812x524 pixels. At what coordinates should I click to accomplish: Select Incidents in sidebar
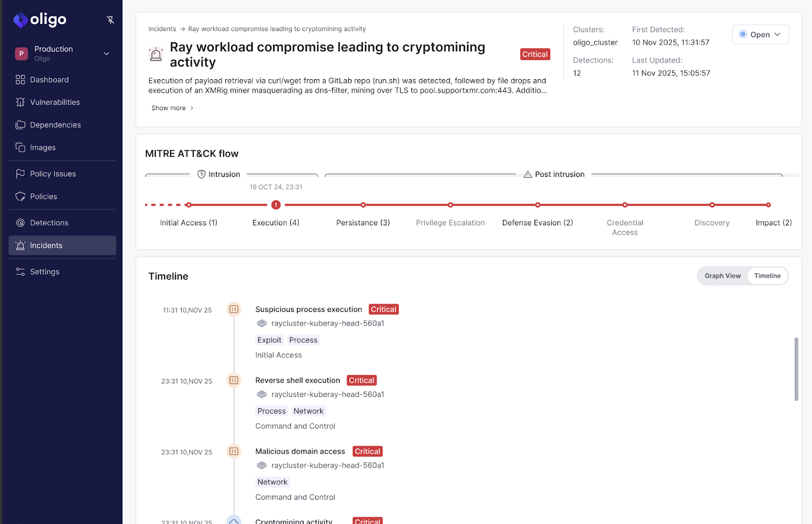click(x=62, y=245)
